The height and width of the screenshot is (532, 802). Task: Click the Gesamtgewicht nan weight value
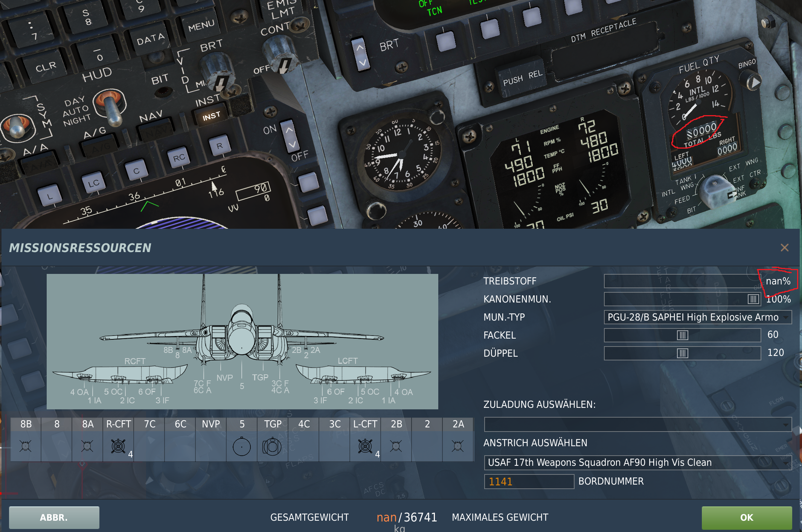(386, 517)
